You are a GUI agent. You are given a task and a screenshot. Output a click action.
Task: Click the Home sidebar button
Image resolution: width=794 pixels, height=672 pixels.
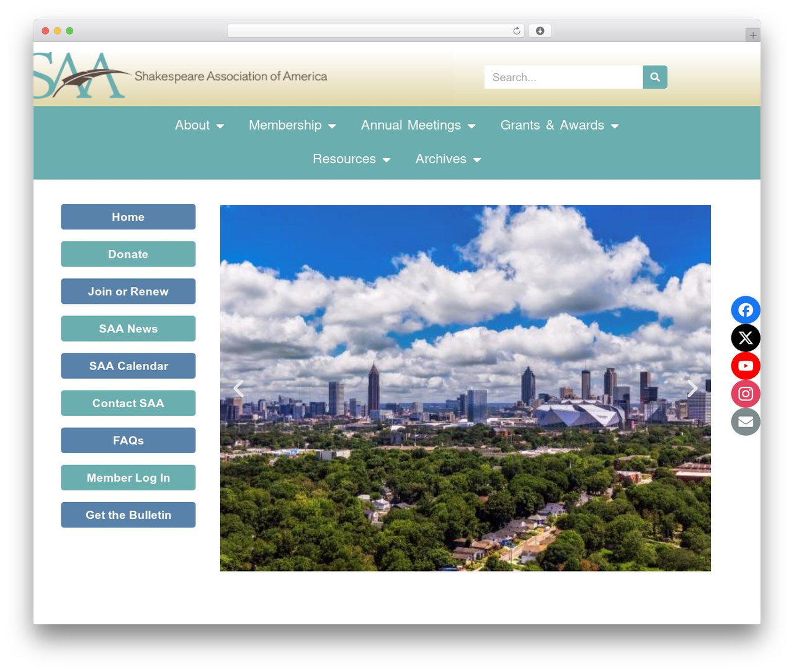click(x=128, y=217)
